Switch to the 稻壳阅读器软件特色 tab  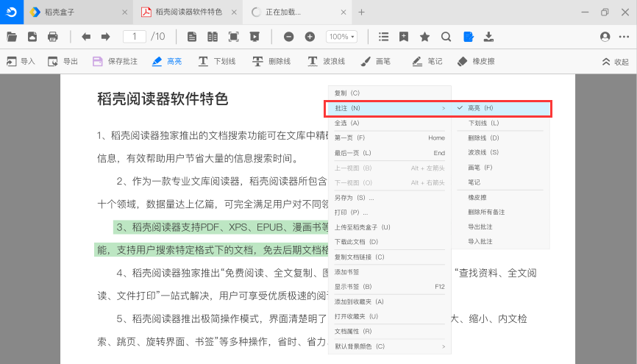pos(188,13)
